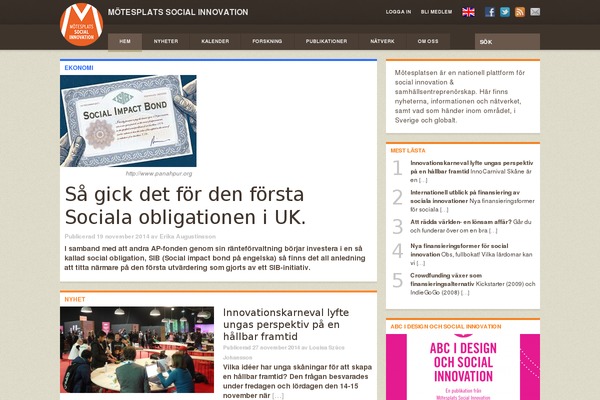Screen dimensions: 600x400
Task: Click the MEST LÄSTA heading
Action: (x=408, y=150)
